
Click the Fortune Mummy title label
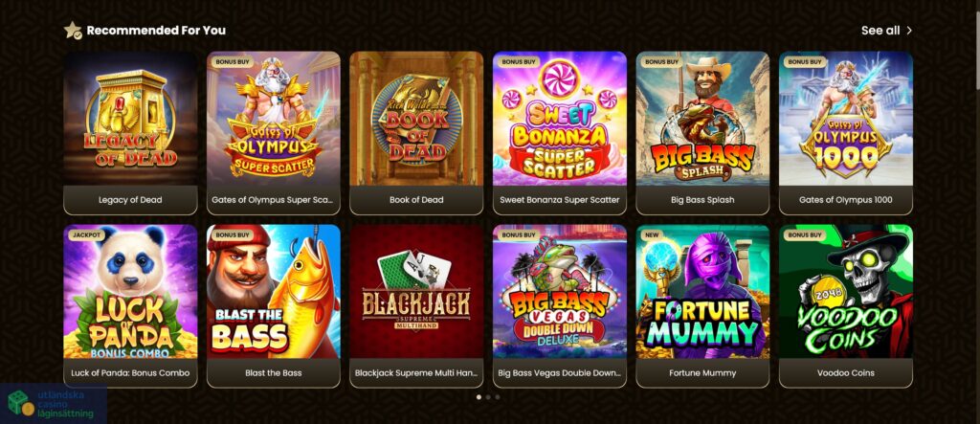tap(702, 372)
